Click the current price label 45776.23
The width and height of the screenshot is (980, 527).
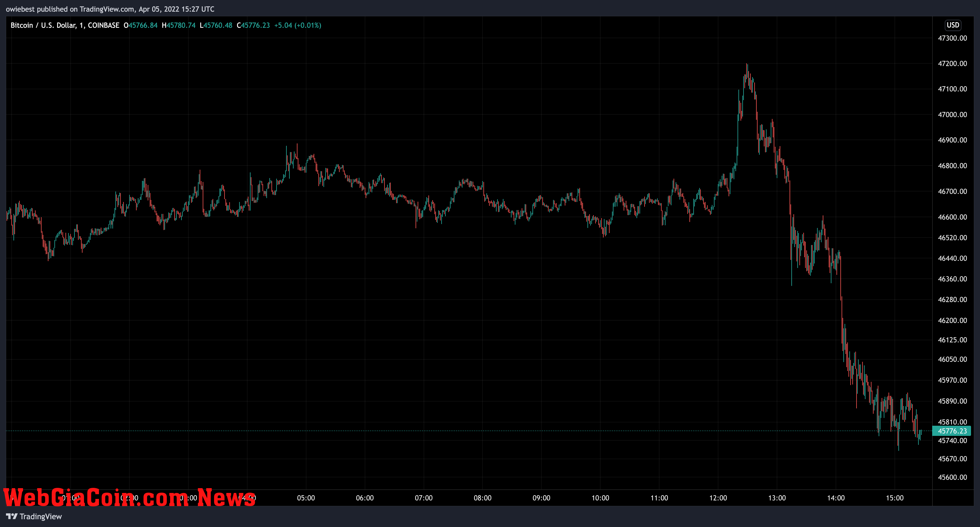pos(952,431)
